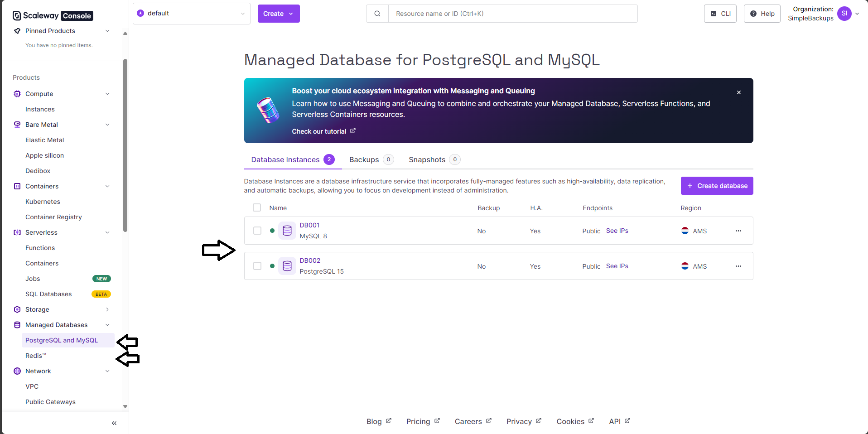Click the Managed Databases sidebar icon
The height and width of the screenshot is (434, 868).
tap(17, 325)
